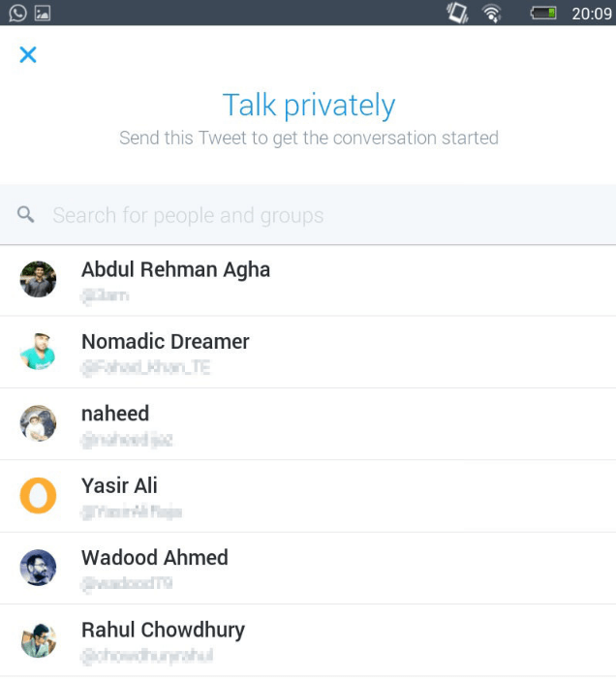
Task: Tap the image notification icon
Action: pos(42,13)
